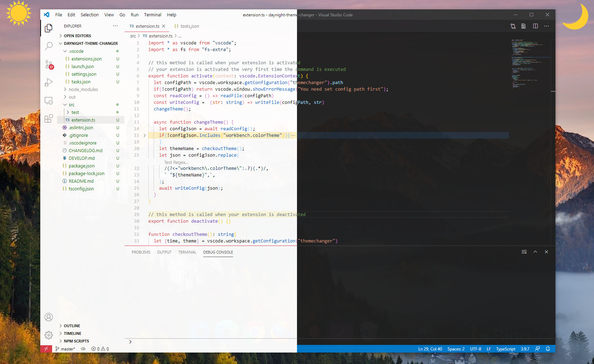Screen dimensions: 594x364
Task: Expand the out folder
Action: pos(90,97)
